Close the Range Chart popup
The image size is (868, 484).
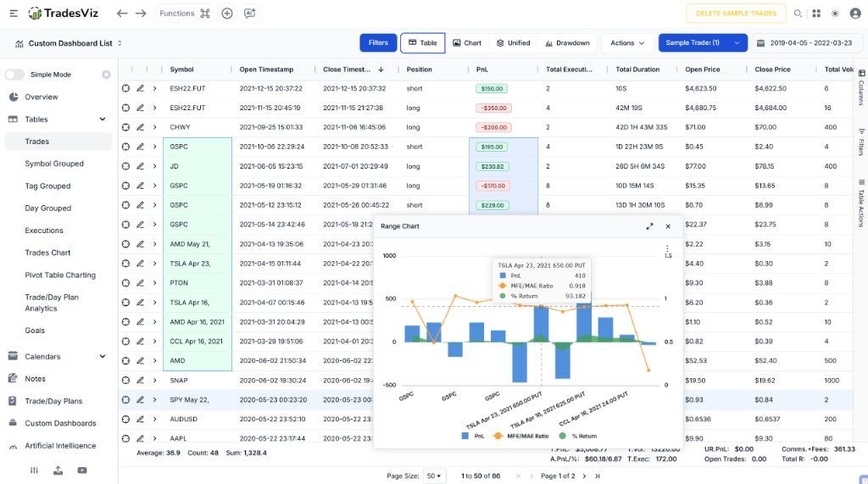[668, 226]
